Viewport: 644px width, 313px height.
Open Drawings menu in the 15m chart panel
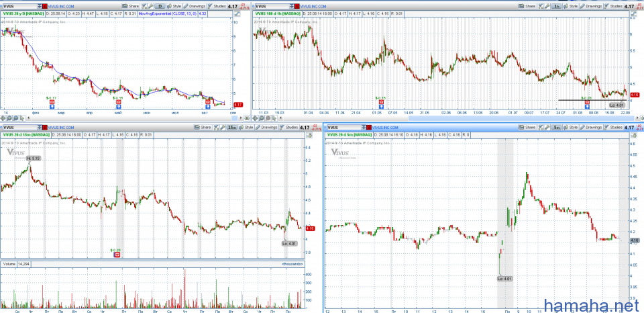[x=266, y=128]
